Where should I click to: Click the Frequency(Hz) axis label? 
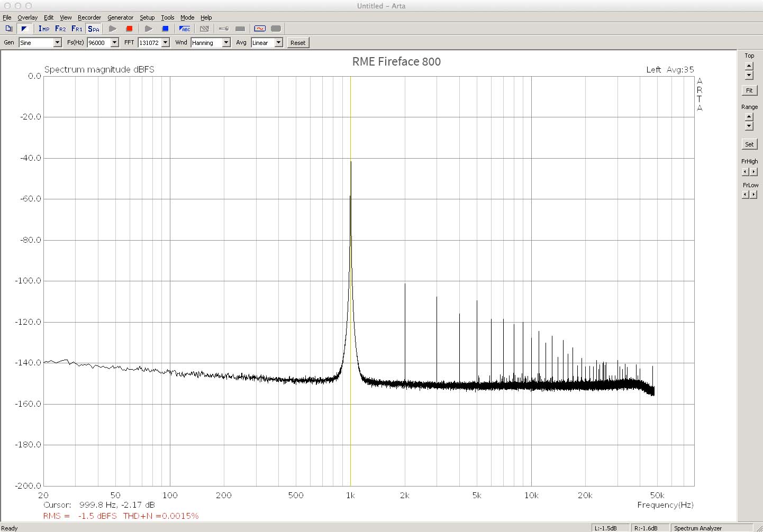[665, 505]
